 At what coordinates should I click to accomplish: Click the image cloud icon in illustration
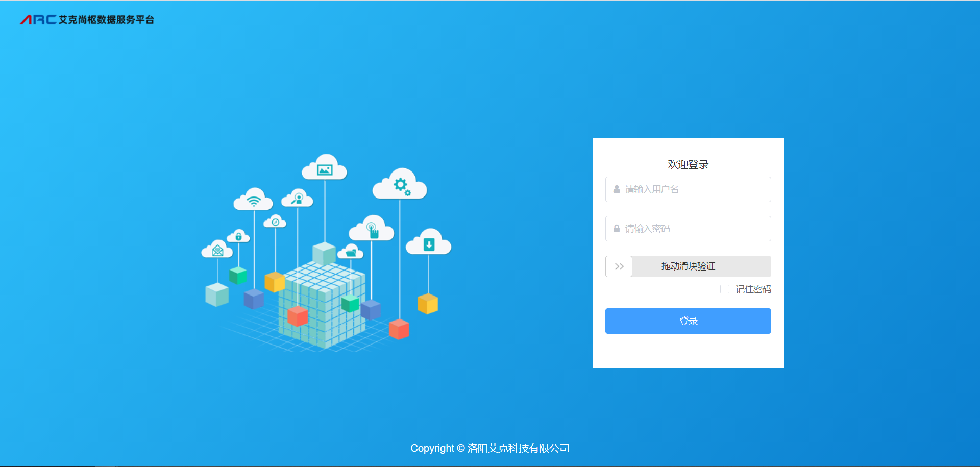pos(325,169)
